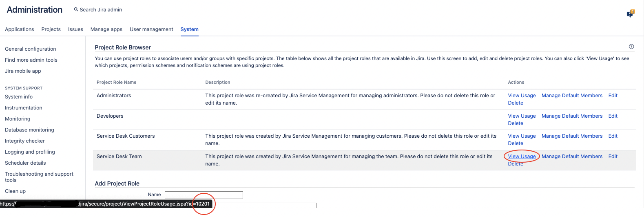Select the System tab
Viewport: 644px width, 217px height.
[190, 29]
